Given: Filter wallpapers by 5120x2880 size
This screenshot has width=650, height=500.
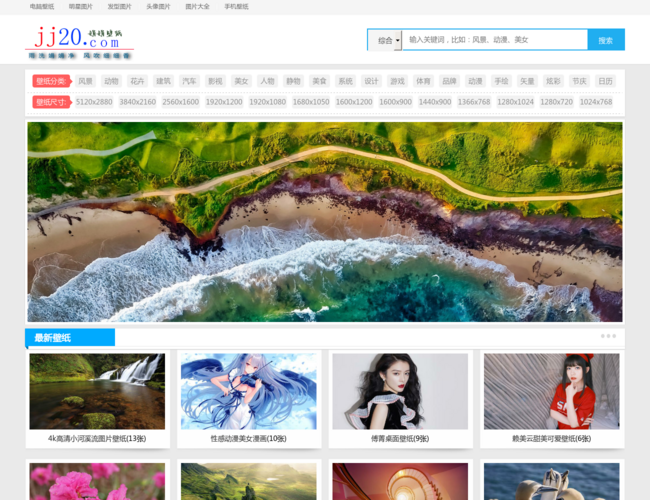Looking at the screenshot, I should click(94, 102).
